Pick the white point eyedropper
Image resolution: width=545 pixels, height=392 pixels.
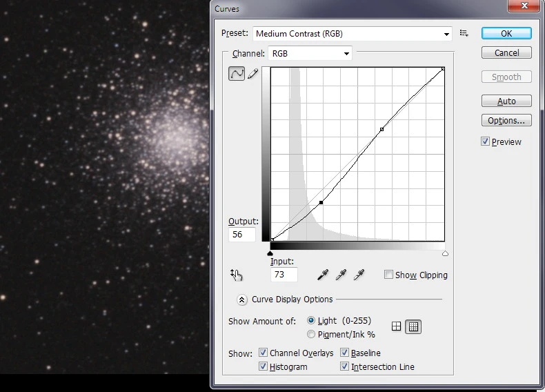(x=358, y=275)
